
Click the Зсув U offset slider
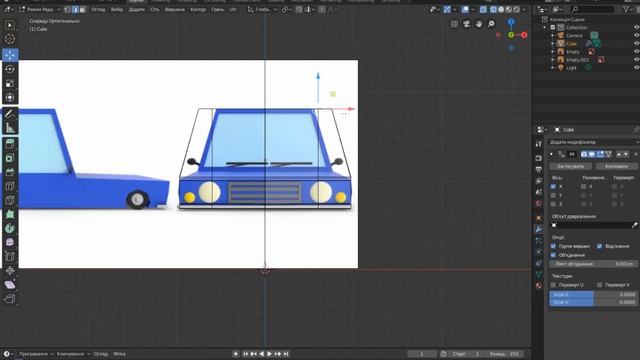coord(593,294)
